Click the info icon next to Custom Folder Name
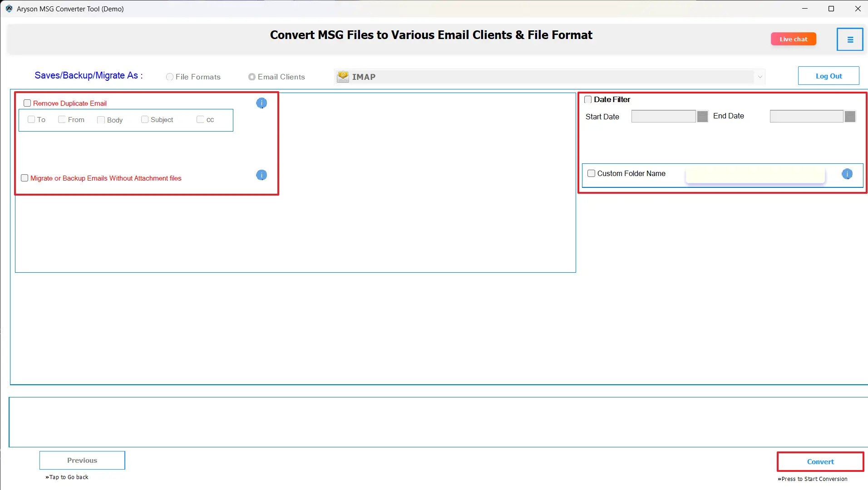Image resolution: width=868 pixels, height=490 pixels. click(847, 174)
